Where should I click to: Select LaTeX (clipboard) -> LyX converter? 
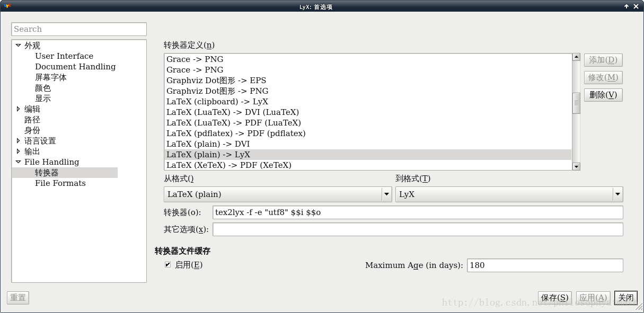pos(368,102)
